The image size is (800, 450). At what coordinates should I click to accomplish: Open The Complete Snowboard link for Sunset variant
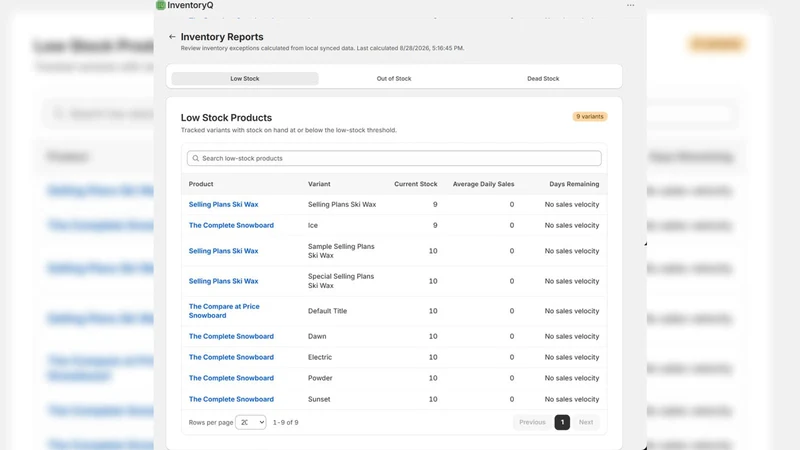pos(231,399)
